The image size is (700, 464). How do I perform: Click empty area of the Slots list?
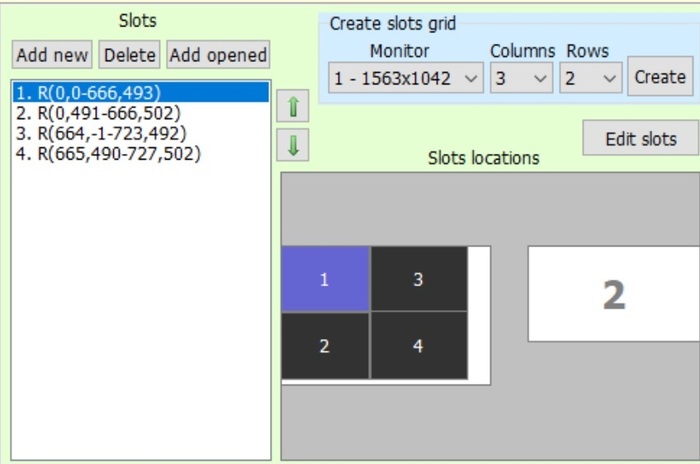140,320
